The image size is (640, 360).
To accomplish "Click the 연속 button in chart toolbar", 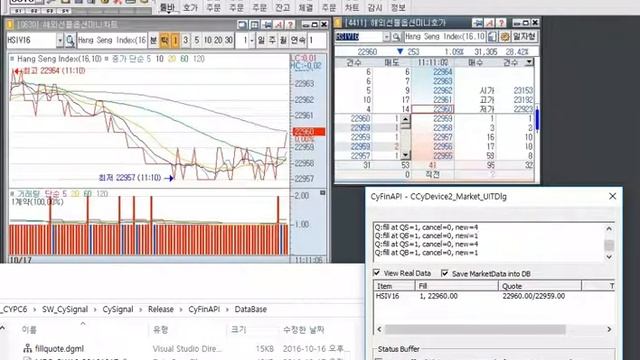I will (x=298, y=40).
